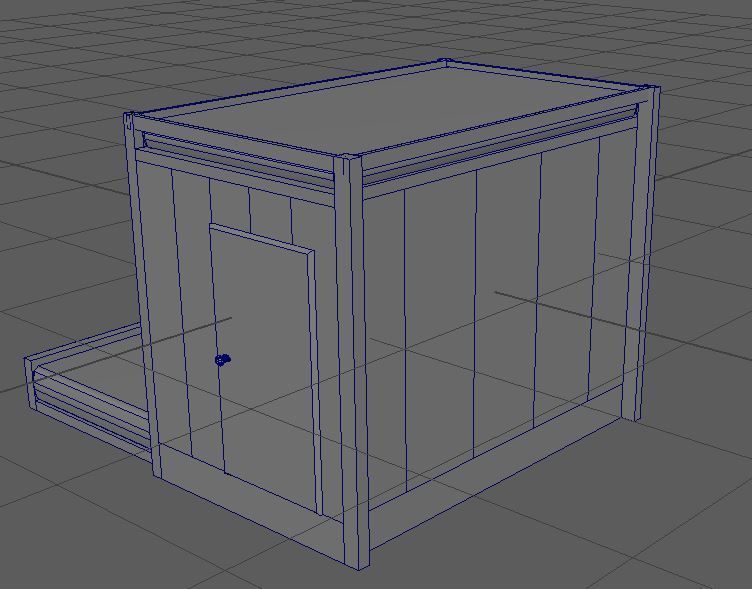Select the round door knob on the model
The height and width of the screenshot is (589, 752).
point(223,359)
